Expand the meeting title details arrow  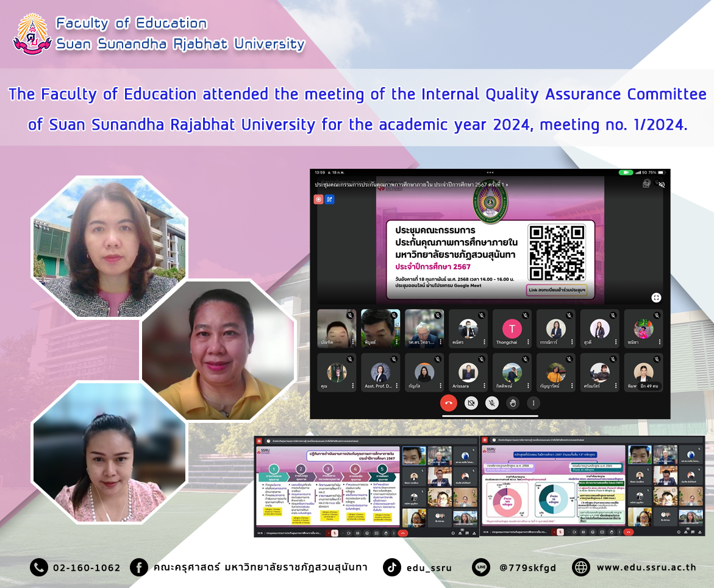click(507, 184)
